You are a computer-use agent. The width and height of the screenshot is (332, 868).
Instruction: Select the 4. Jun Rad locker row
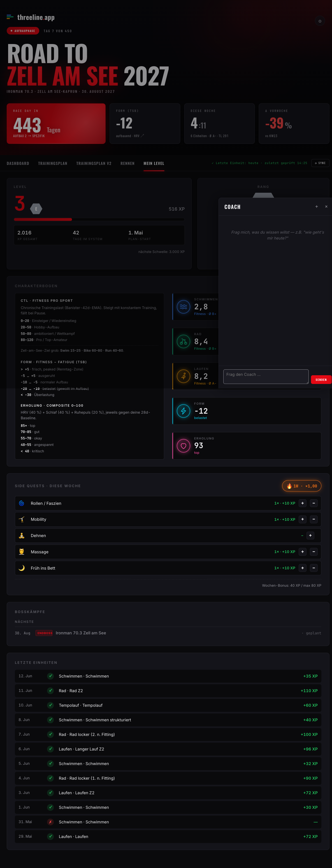coord(168,778)
